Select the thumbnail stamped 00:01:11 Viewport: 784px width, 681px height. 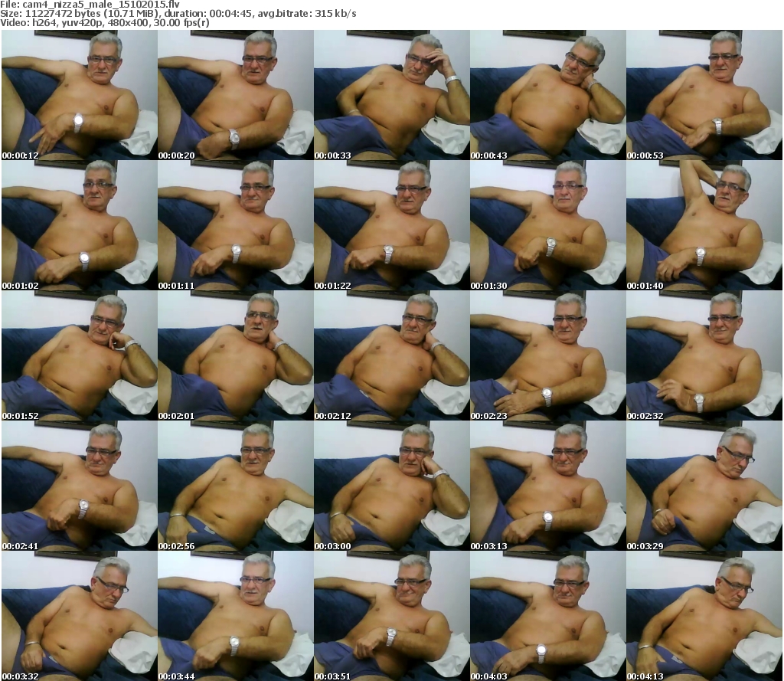236,225
